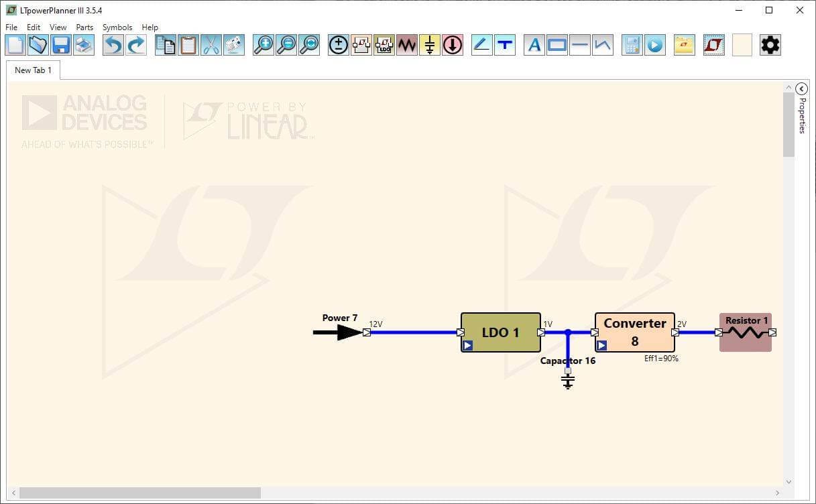Image resolution: width=816 pixels, height=504 pixels.
Task: Click the Add LDO toolbar icon
Action: click(x=384, y=45)
